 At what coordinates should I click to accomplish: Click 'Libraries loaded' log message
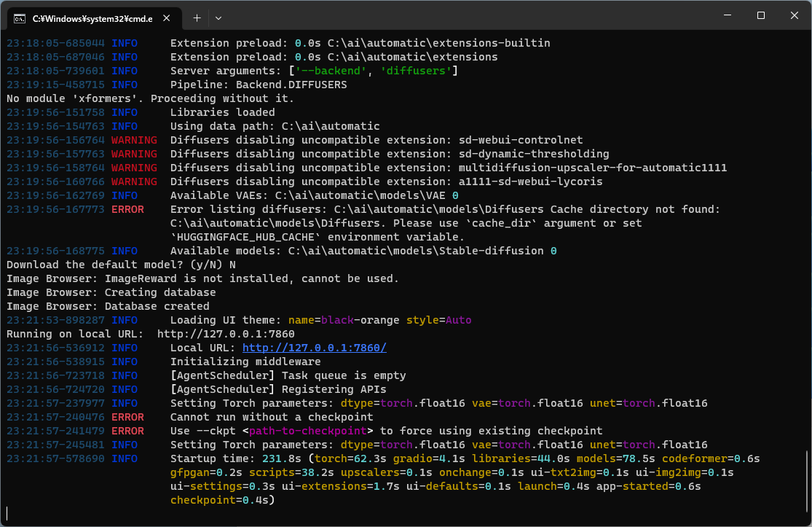point(223,112)
